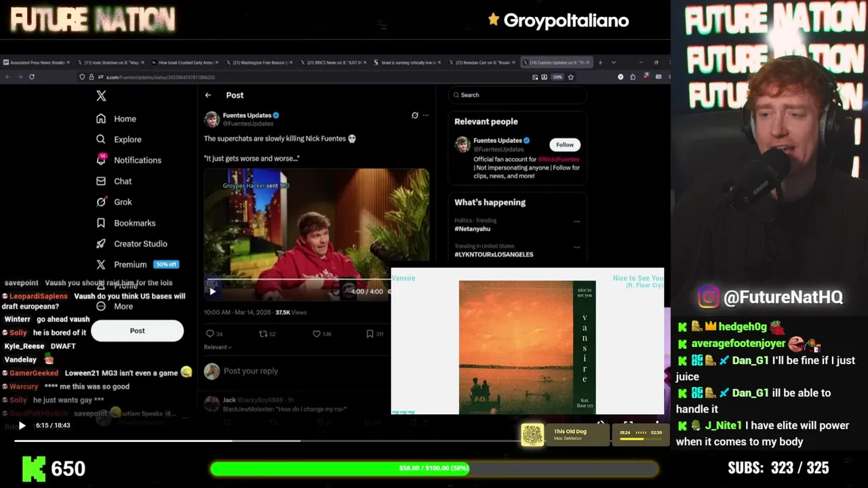Follow Fuentes Updates in Relevant people
Viewport: 868px width, 488px height.
click(x=565, y=144)
